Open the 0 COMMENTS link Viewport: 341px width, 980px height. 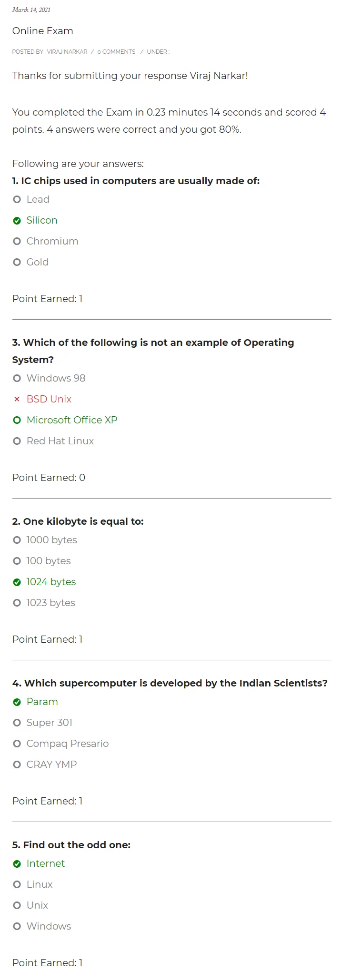[116, 52]
